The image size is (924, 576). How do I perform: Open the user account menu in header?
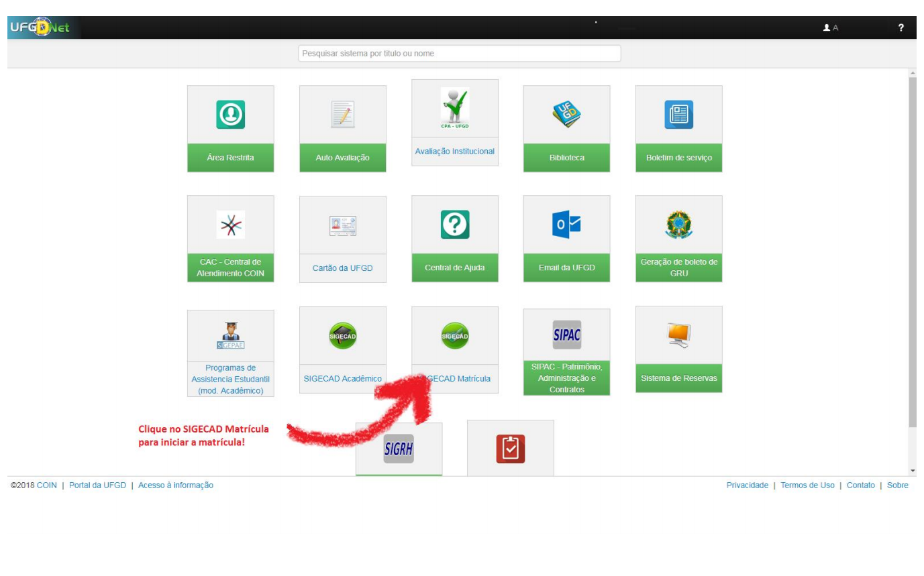831,28
